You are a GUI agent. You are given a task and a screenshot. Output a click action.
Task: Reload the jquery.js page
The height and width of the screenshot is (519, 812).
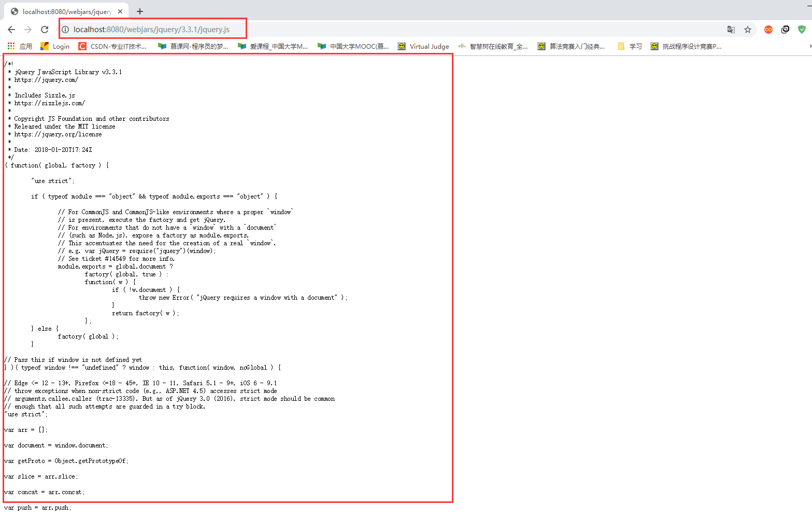[45, 30]
